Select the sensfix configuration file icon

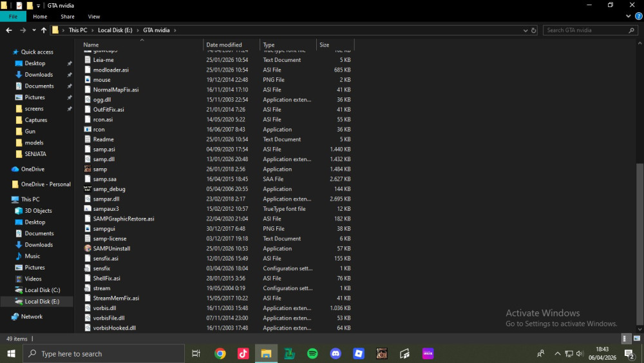click(x=88, y=268)
